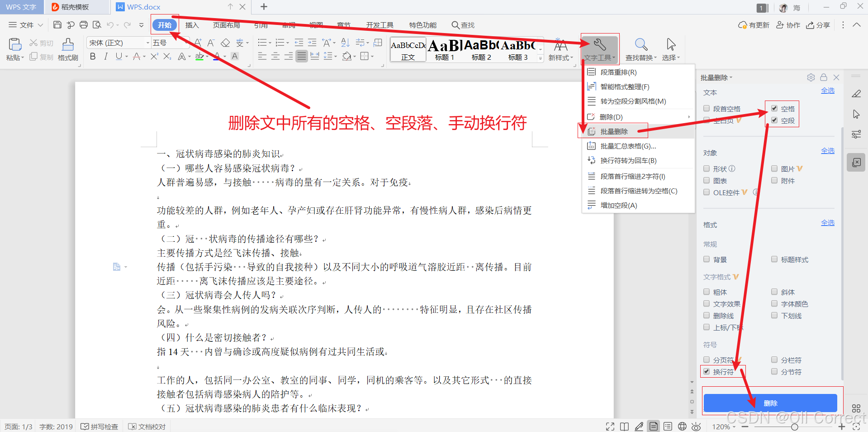The width and height of the screenshot is (868, 432).
Task: Check the 图片 (pictures) checkbox
Action: pos(774,168)
